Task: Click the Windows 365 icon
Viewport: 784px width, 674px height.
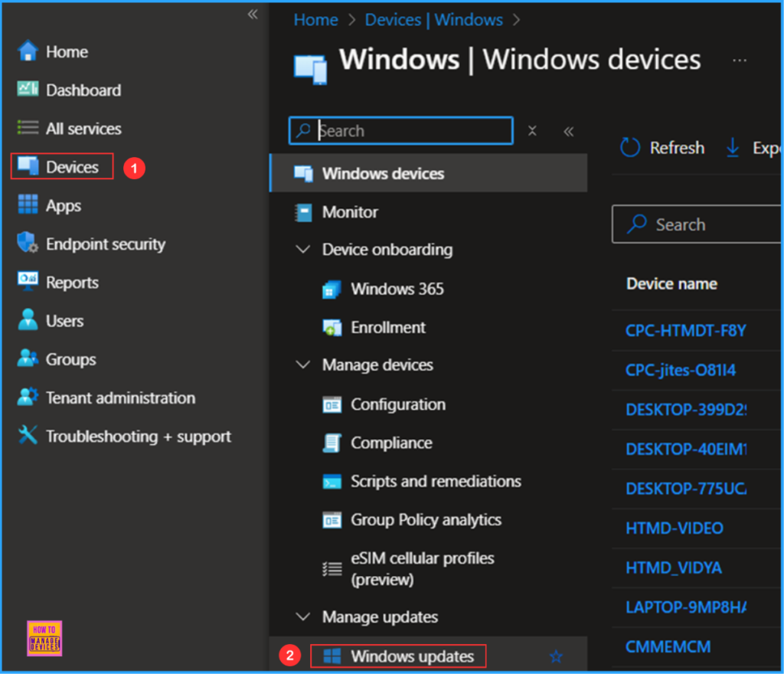Action: pyautogui.click(x=332, y=289)
